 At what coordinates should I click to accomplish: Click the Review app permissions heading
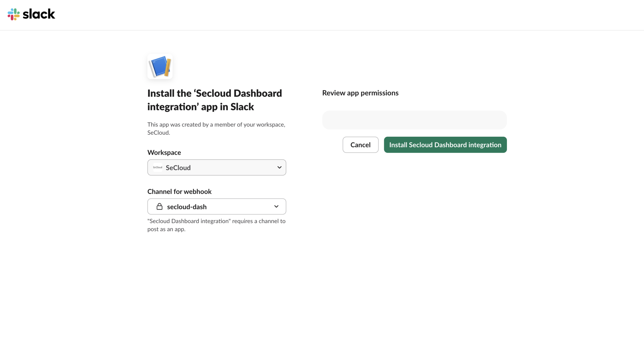tap(360, 93)
